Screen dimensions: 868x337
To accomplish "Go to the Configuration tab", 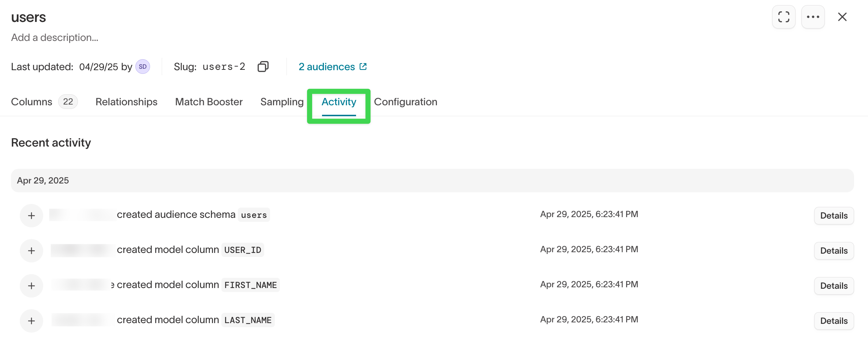I will click(x=405, y=102).
